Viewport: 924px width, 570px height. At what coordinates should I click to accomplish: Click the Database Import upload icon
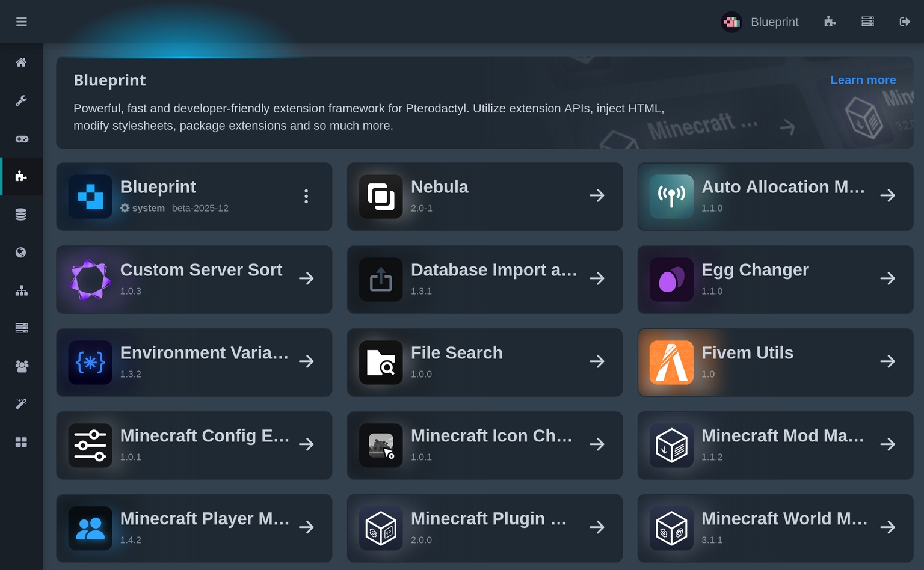(x=381, y=280)
